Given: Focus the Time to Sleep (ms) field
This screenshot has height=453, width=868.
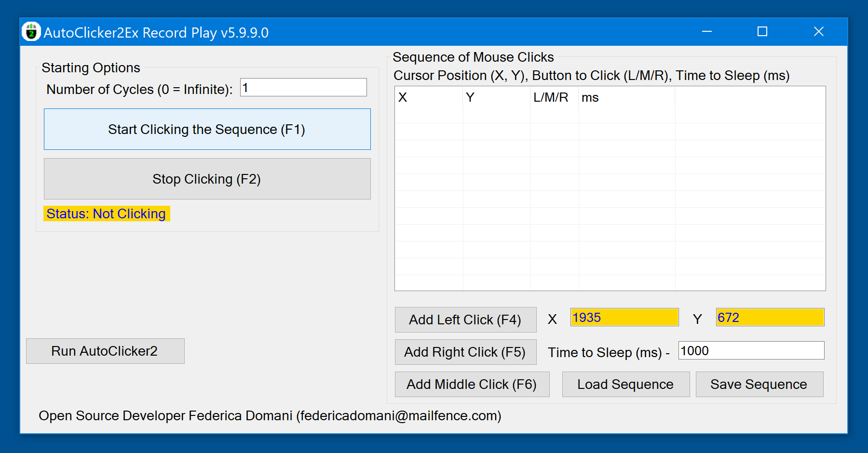Looking at the screenshot, I should (751, 351).
